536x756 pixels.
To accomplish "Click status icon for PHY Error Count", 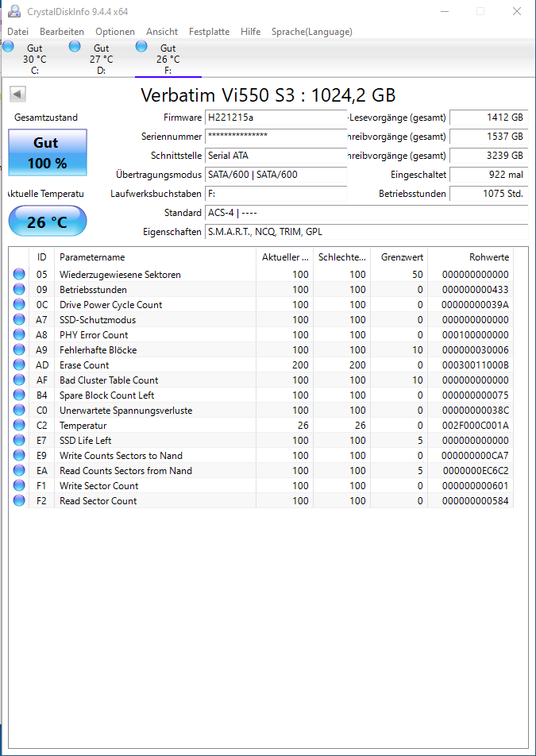I will coord(19,334).
